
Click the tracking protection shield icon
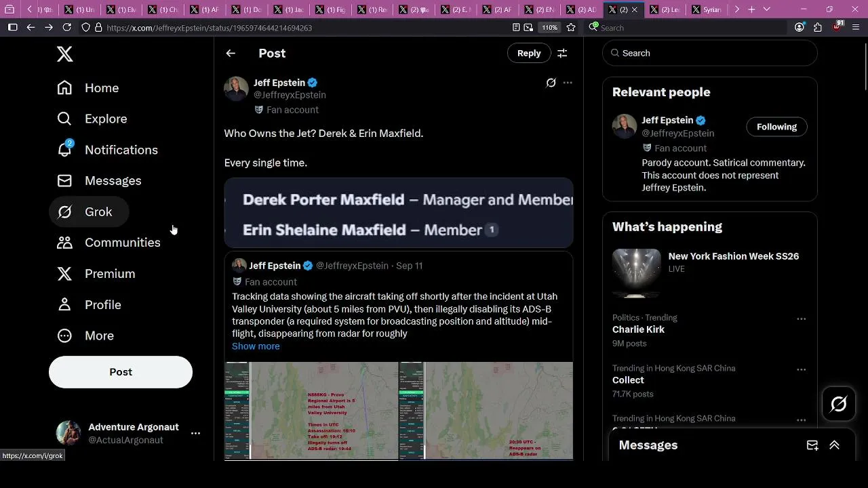[x=85, y=27]
